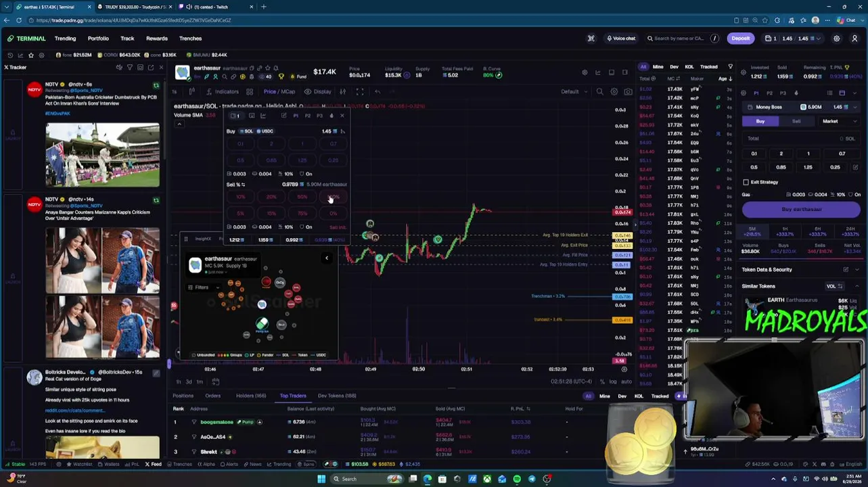Select preset P2 in floating quick-buy panel
This screenshot has width=868, height=487.
pos(307,116)
